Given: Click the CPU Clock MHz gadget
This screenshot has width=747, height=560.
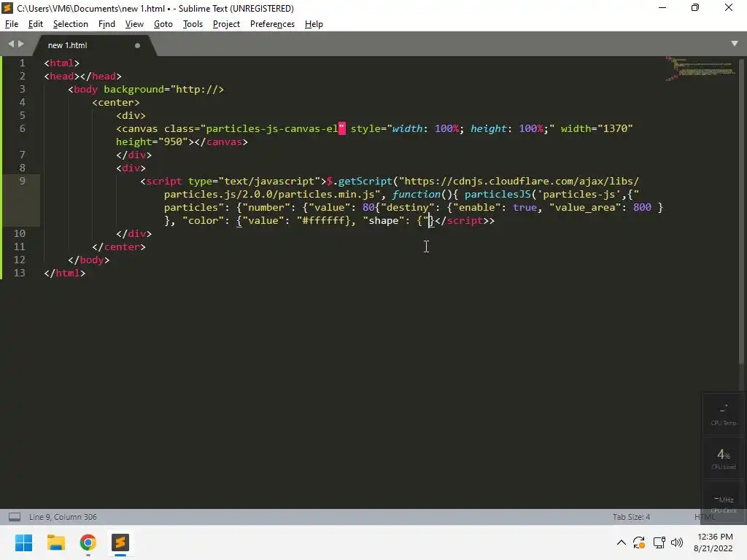Looking at the screenshot, I should point(723,503).
